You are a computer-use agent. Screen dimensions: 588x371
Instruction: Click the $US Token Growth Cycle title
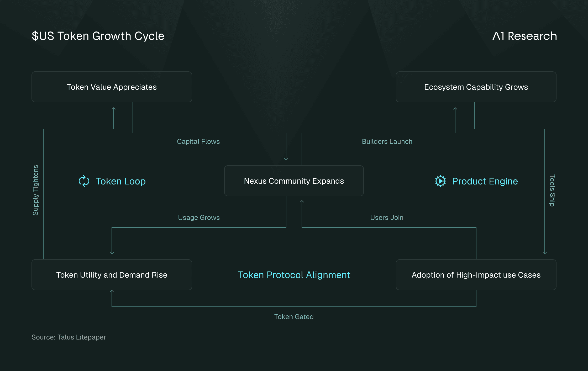point(98,36)
